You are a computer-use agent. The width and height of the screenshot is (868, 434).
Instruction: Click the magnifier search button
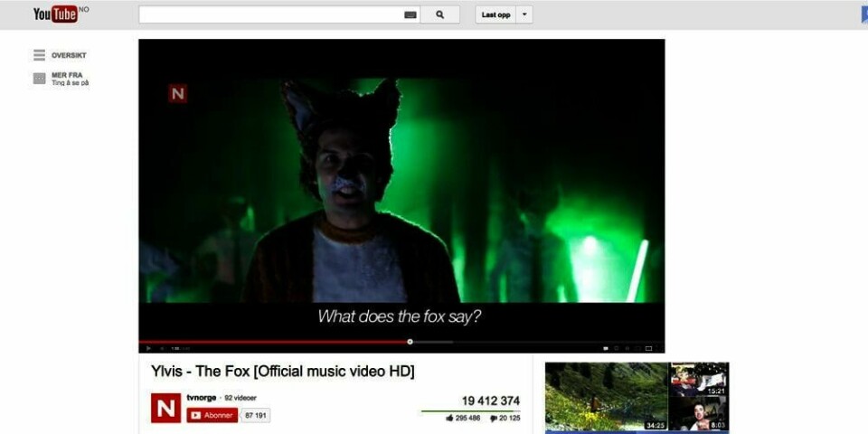click(439, 15)
